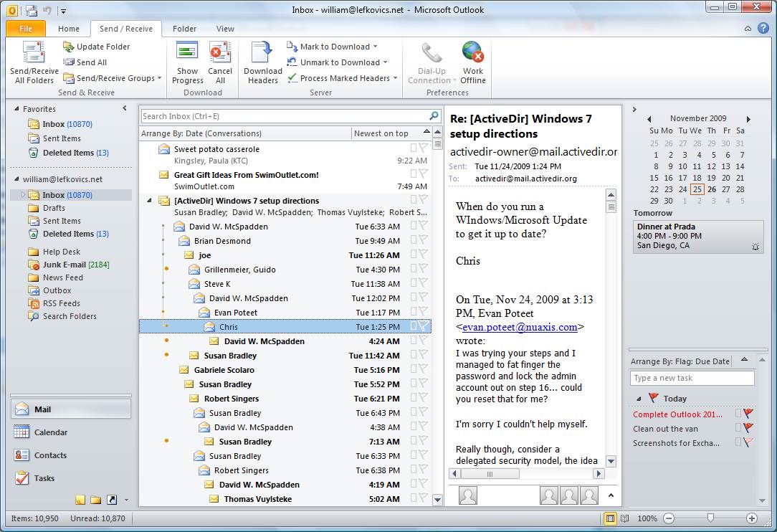Toggle flag on Gabriele Scolaro message

point(423,369)
